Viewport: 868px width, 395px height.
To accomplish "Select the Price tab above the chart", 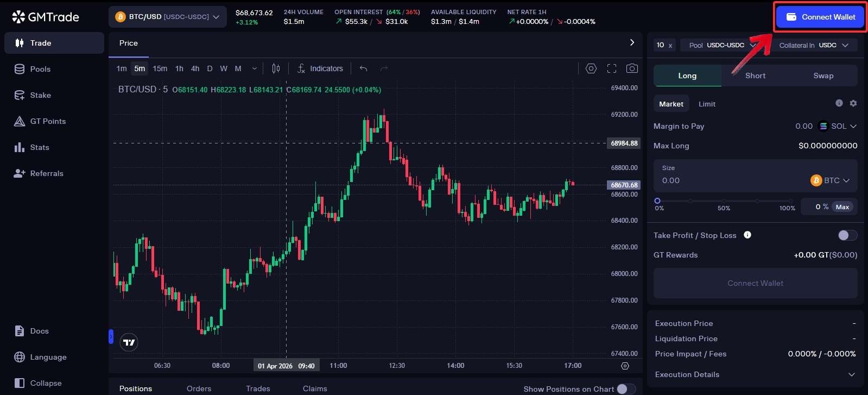I will [x=129, y=43].
